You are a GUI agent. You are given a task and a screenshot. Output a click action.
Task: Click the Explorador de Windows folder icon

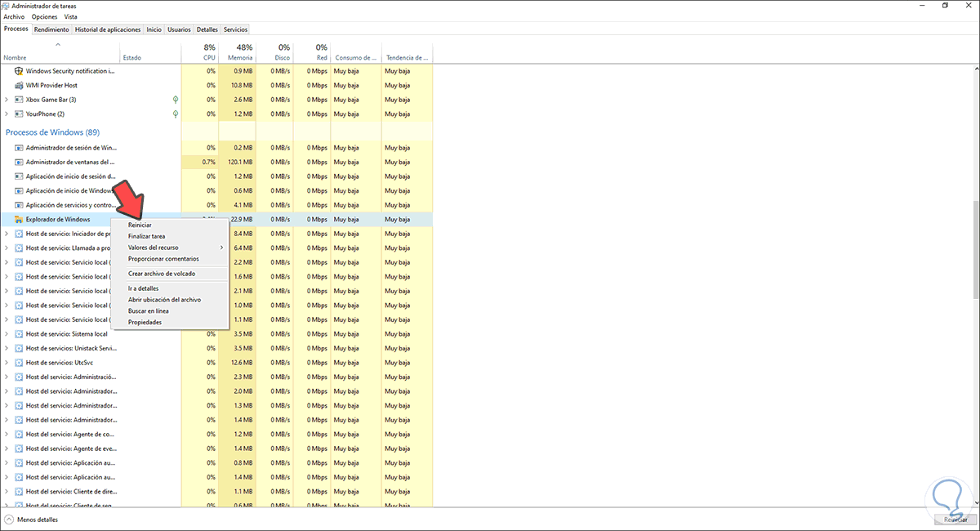pos(19,219)
